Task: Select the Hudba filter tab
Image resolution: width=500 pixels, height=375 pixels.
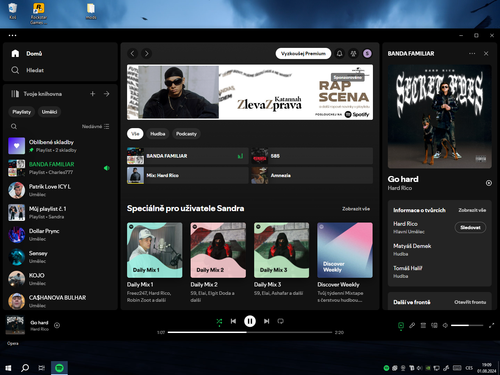Action: [x=158, y=134]
